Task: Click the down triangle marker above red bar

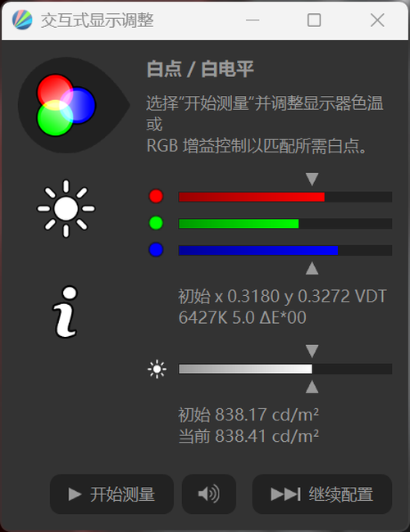Action: [312, 179]
